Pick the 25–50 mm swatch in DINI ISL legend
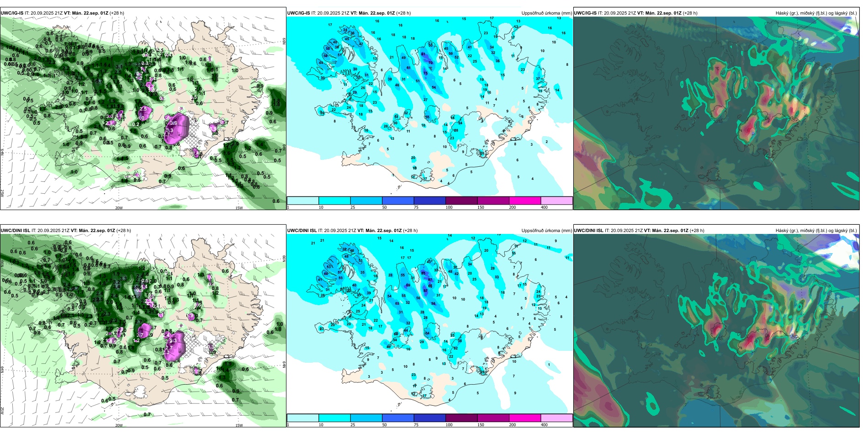The image size is (868, 434). [366, 418]
